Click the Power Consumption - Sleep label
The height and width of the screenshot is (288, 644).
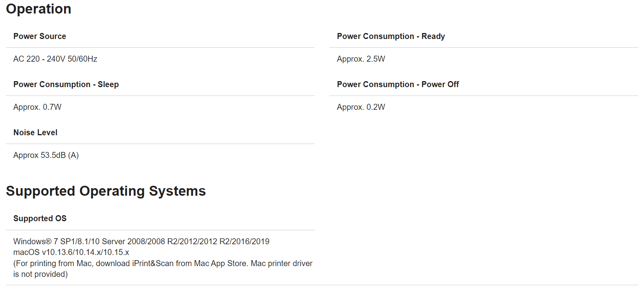(66, 84)
